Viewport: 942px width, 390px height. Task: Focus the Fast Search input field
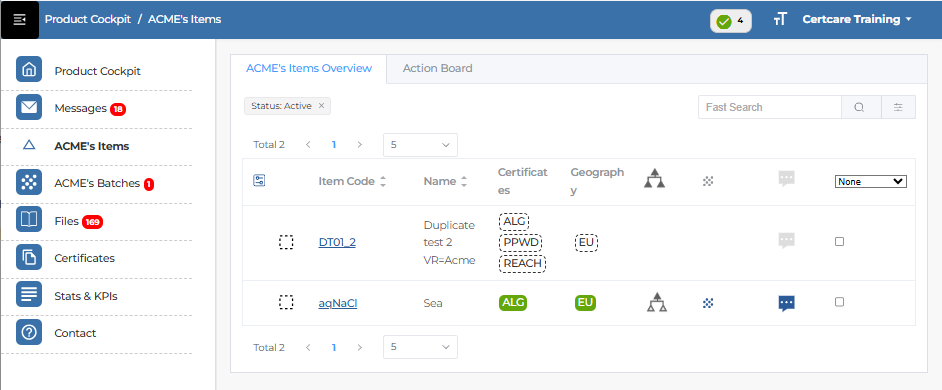click(x=770, y=107)
